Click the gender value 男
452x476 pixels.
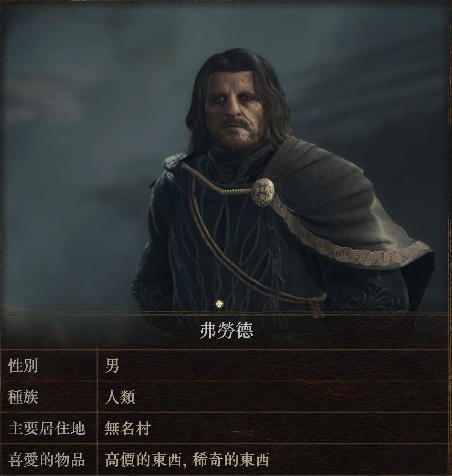(112, 365)
